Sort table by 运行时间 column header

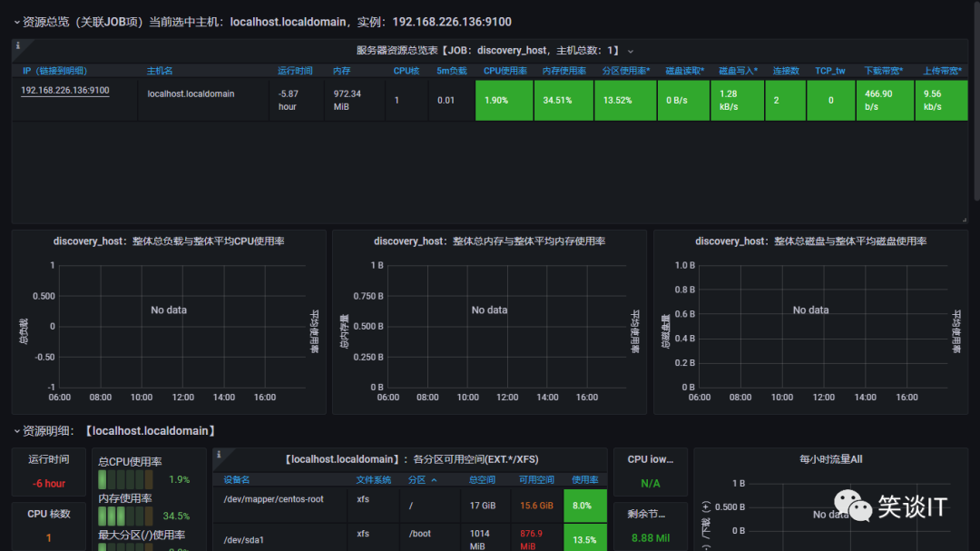[x=295, y=71]
